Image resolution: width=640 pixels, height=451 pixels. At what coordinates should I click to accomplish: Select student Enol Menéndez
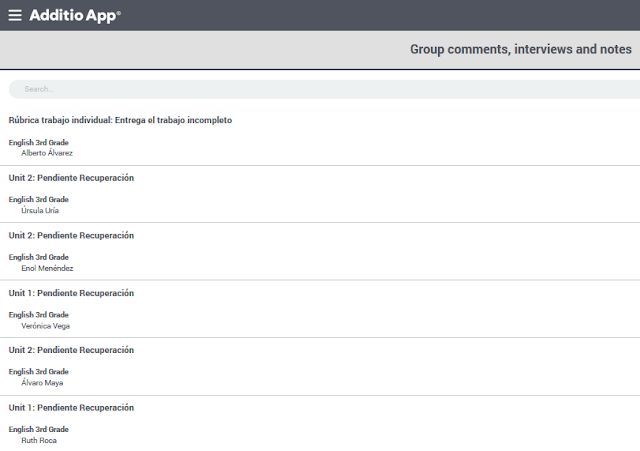point(47,268)
